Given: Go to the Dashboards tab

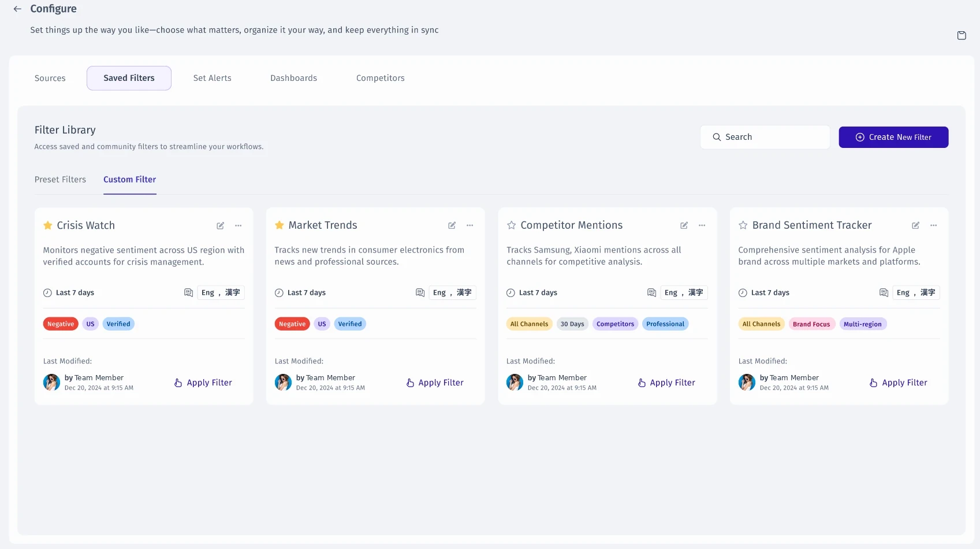Looking at the screenshot, I should pos(294,78).
